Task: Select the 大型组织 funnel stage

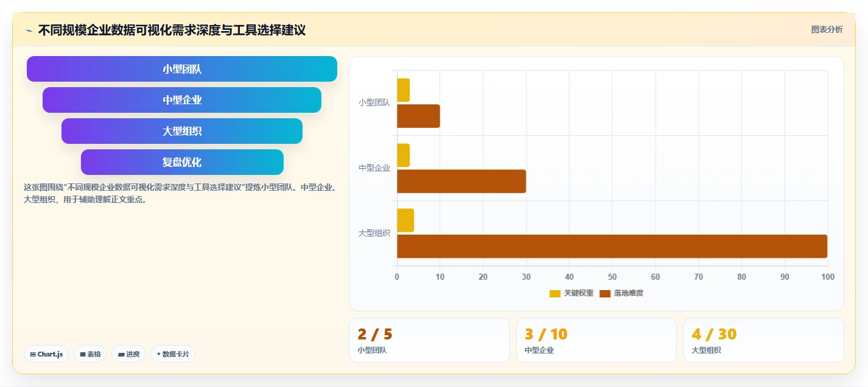Action: point(182,131)
